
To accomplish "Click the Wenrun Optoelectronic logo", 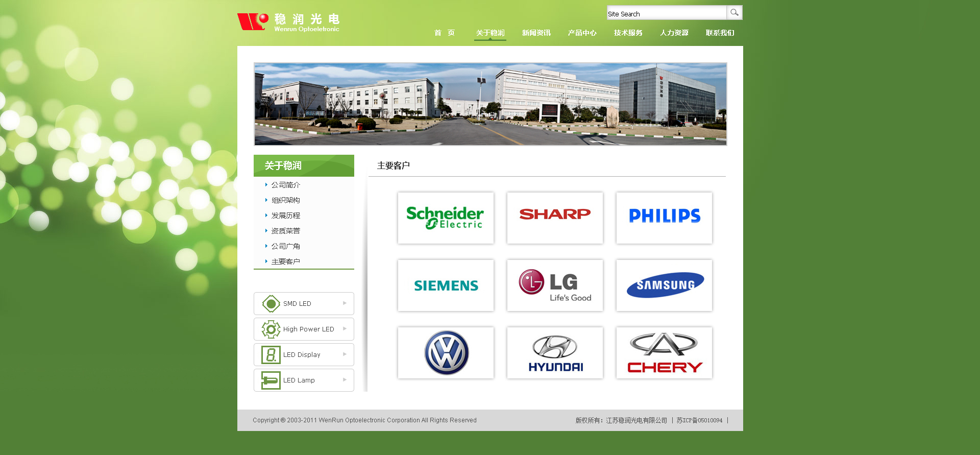I will click(288, 22).
